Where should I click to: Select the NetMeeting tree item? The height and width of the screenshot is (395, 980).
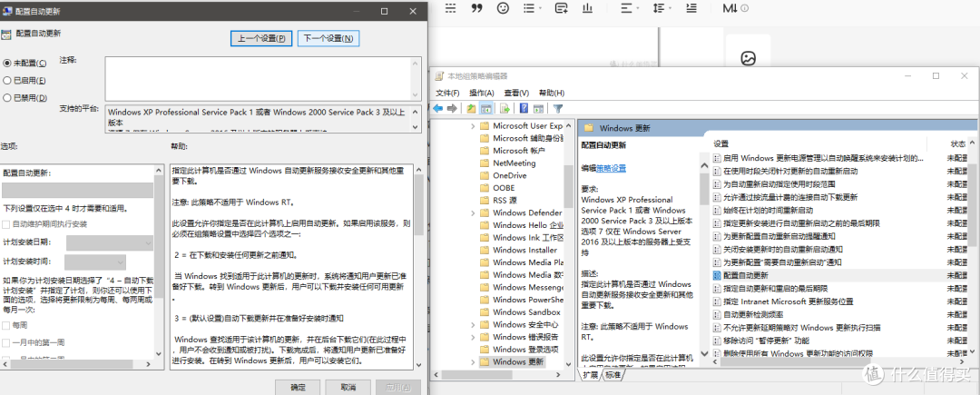tap(514, 163)
